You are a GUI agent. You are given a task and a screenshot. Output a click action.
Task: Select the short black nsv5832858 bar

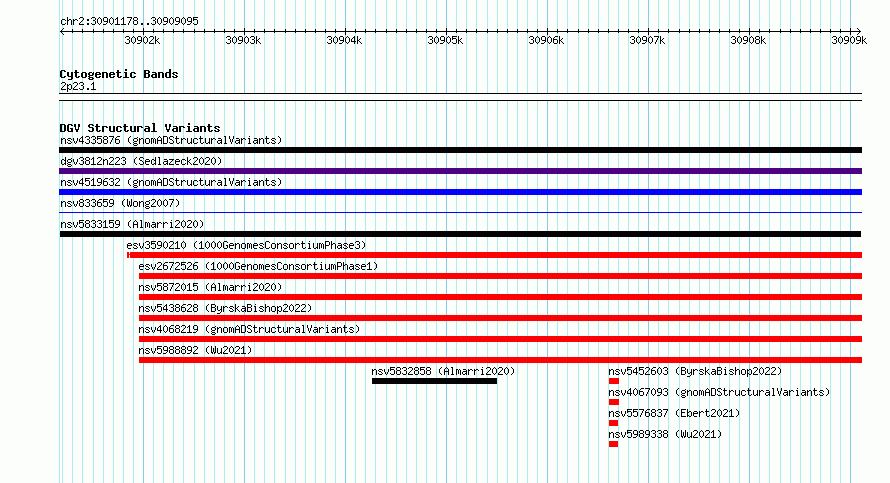pos(435,381)
